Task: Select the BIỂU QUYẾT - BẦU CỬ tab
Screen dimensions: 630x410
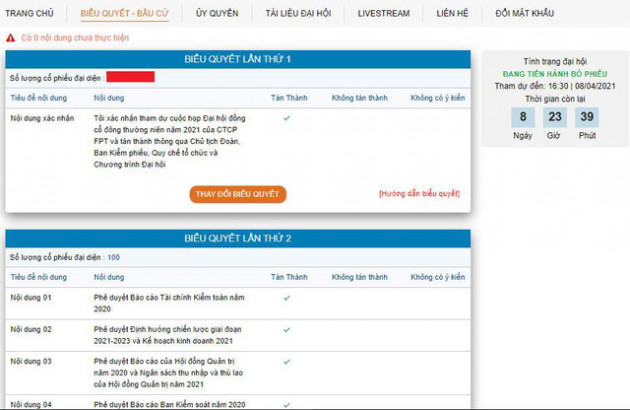Action: pos(126,13)
